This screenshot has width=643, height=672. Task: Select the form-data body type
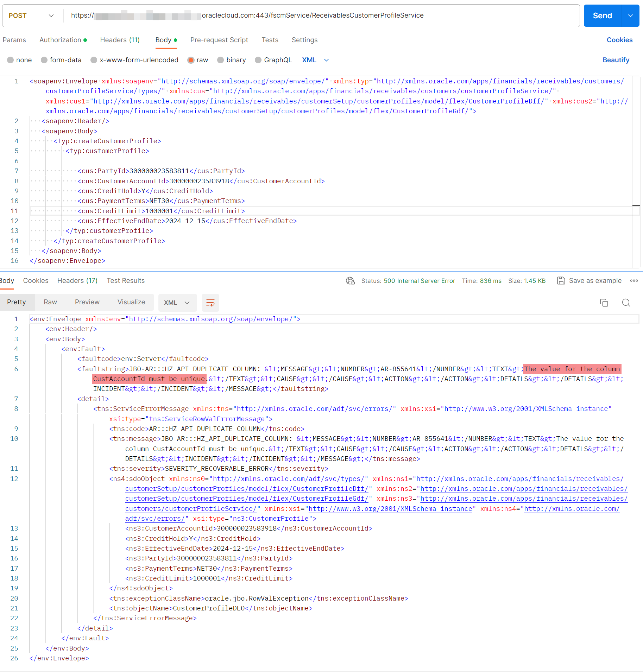pos(61,60)
